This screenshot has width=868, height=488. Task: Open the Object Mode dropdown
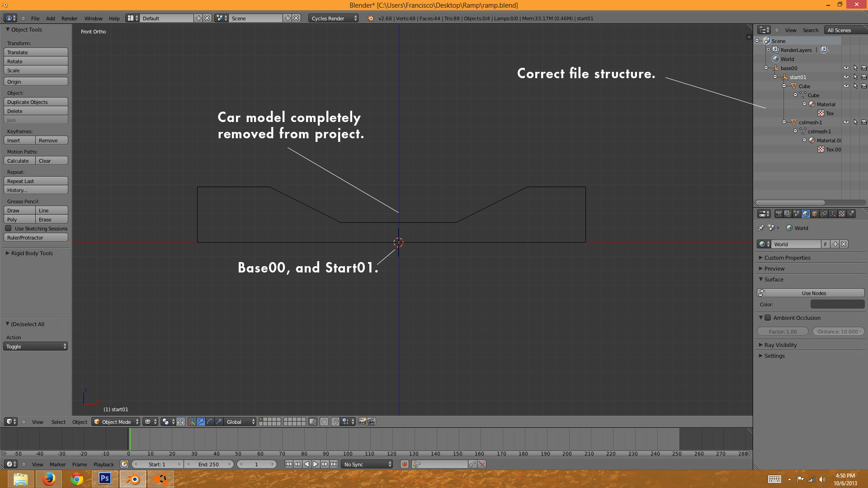116,422
